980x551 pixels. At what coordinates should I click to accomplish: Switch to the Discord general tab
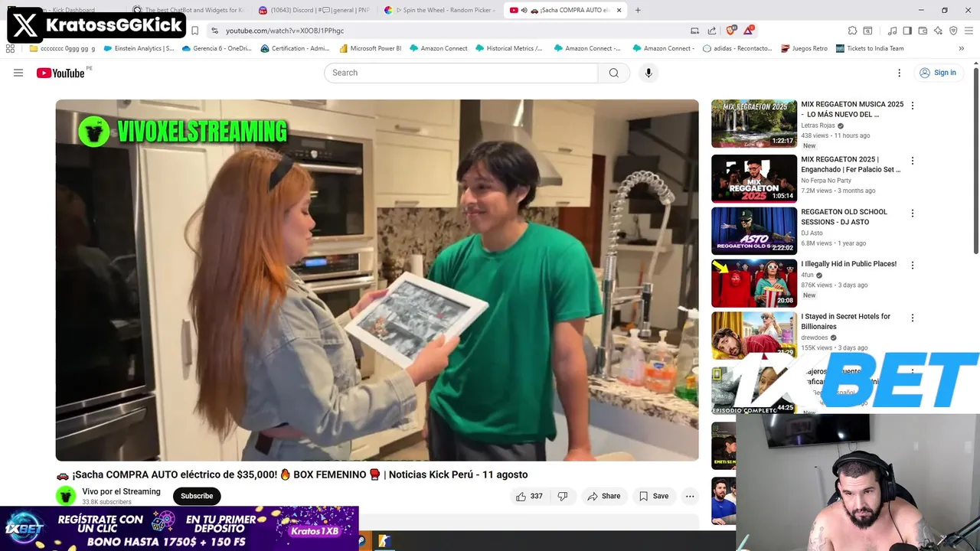(x=313, y=10)
